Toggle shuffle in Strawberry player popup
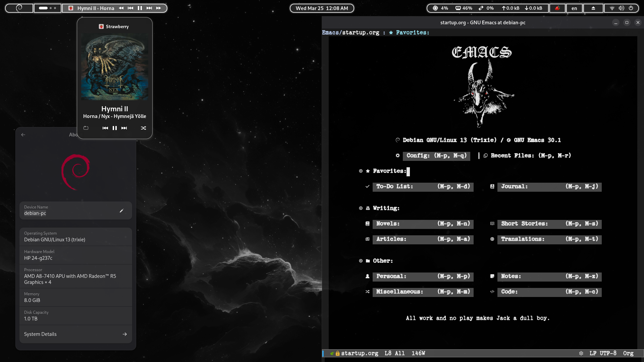644x362 pixels. click(x=143, y=128)
